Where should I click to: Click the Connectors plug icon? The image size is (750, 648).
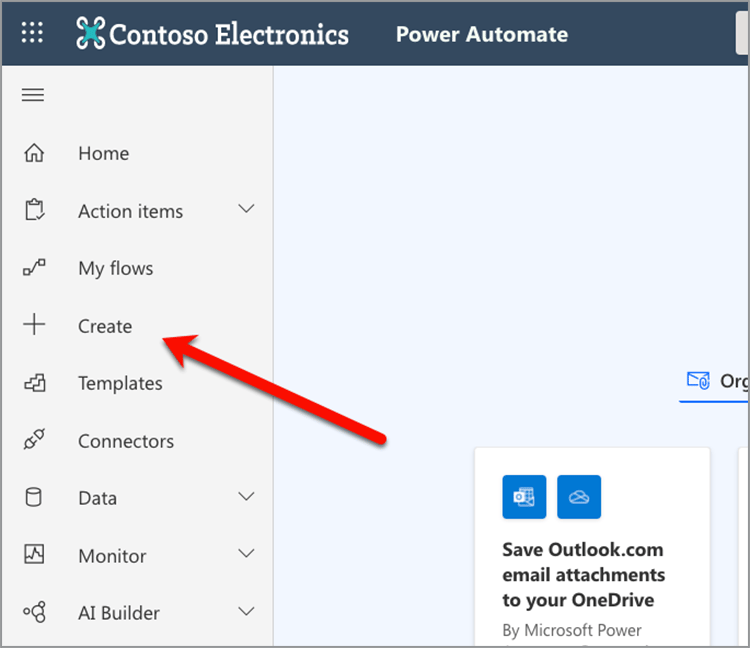pos(34,441)
